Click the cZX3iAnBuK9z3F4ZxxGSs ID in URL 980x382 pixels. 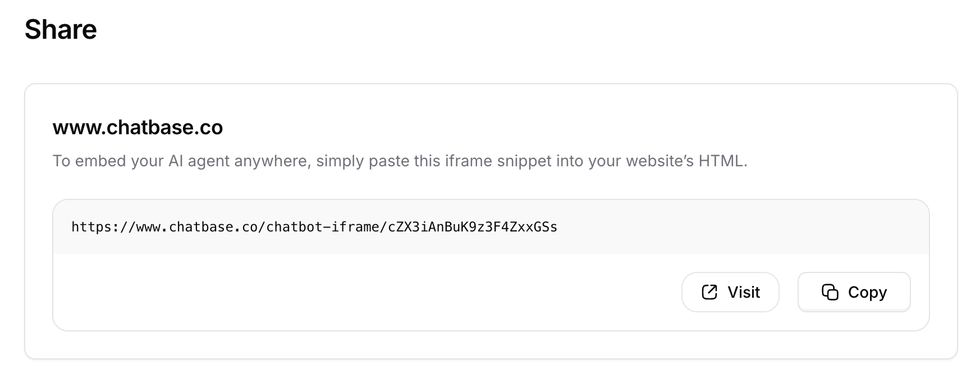(x=473, y=227)
